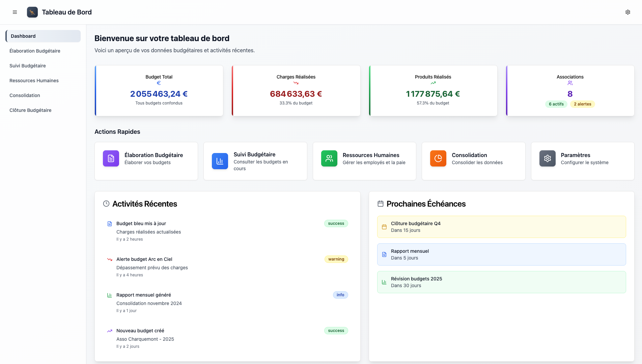Open Clôture Budgétaire from the sidebar
This screenshot has width=642, height=364.
[30, 110]
